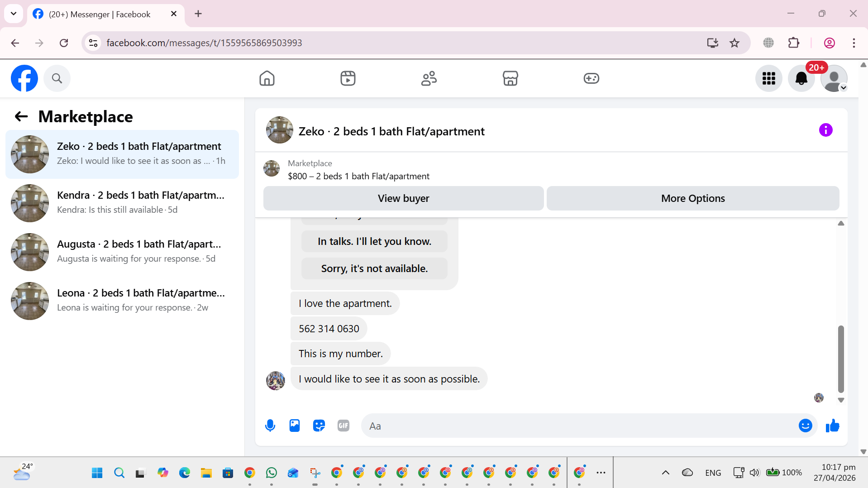Choose a sticker icon
This screenshot has height=488, width=868.
tap(319, 426)
